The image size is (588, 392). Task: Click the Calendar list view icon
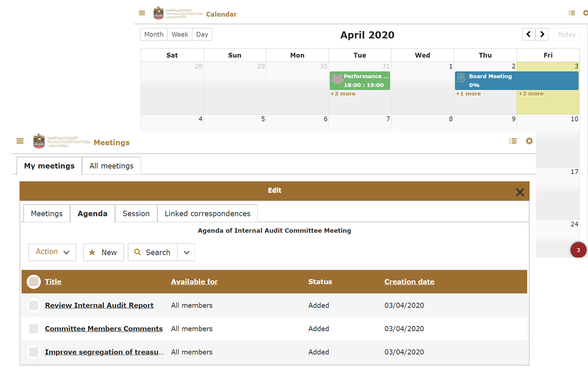(x=572, y=13)
